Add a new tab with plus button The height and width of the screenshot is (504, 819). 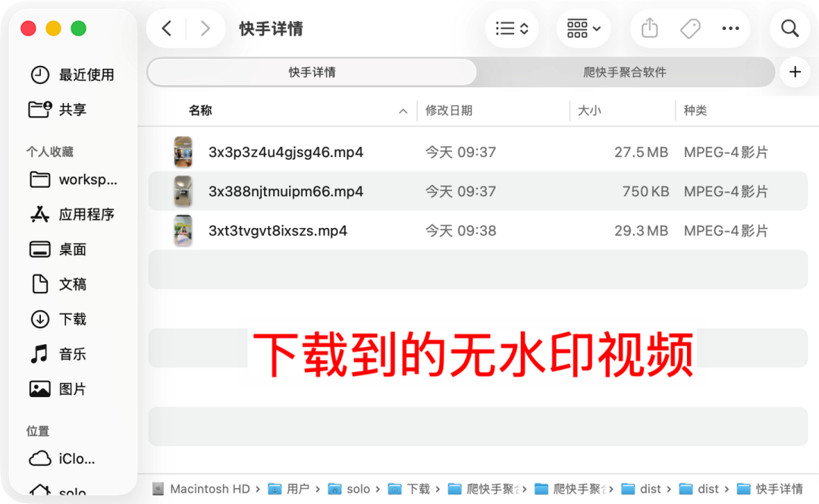[795, 72]
